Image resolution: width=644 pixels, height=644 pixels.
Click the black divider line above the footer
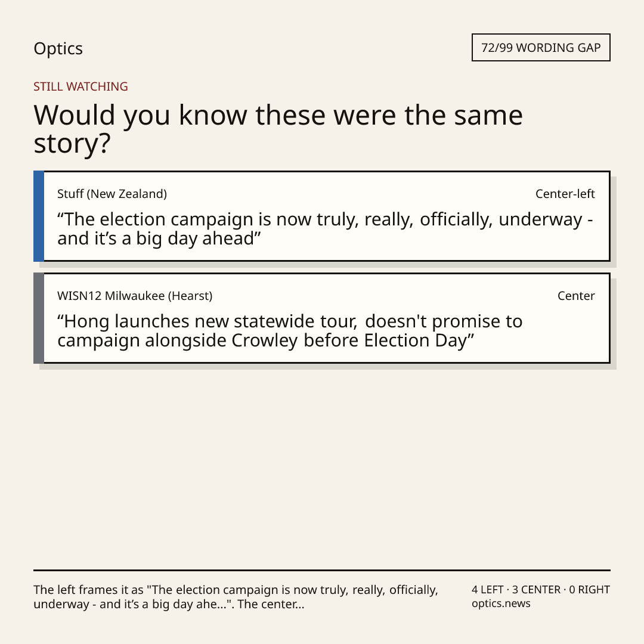[322, 570]
